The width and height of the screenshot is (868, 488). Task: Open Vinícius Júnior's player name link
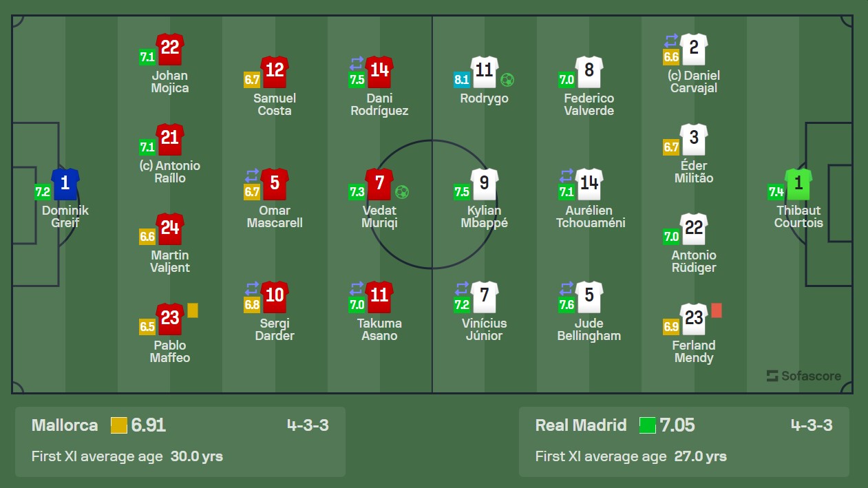[485, 330]
